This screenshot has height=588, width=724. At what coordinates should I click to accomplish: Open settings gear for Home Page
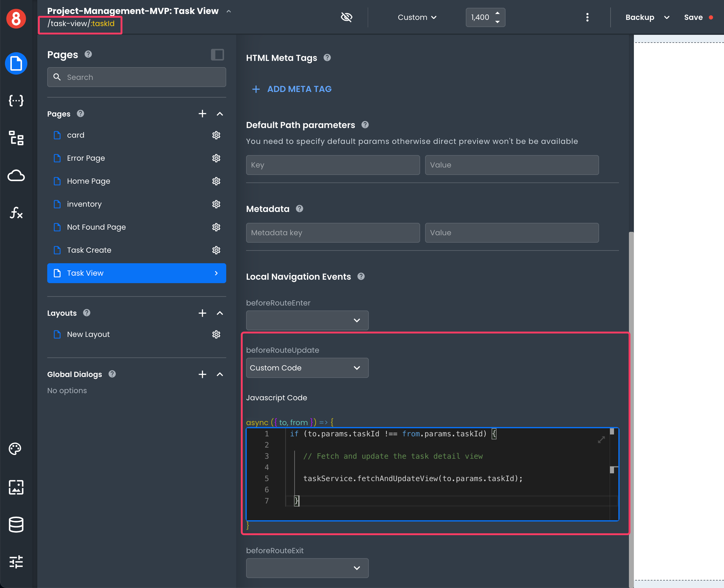pyautogui.click(x=216, y=181)
